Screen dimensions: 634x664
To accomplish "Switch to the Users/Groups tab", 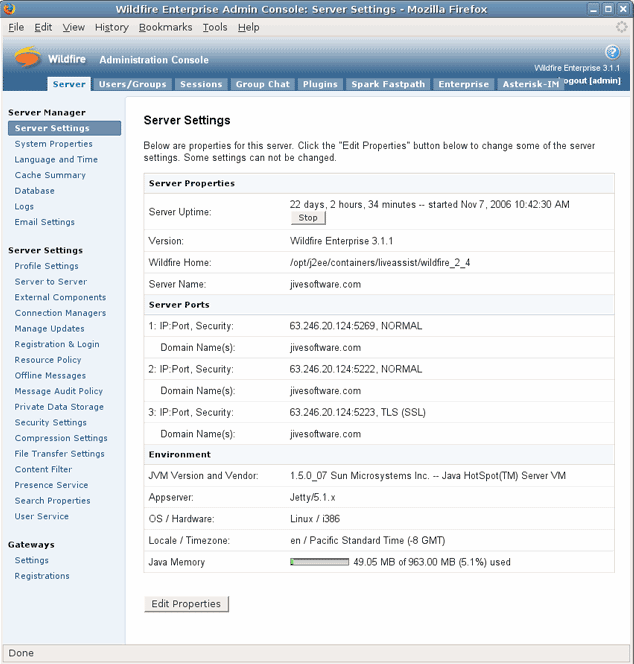I will tap(132, 84).
